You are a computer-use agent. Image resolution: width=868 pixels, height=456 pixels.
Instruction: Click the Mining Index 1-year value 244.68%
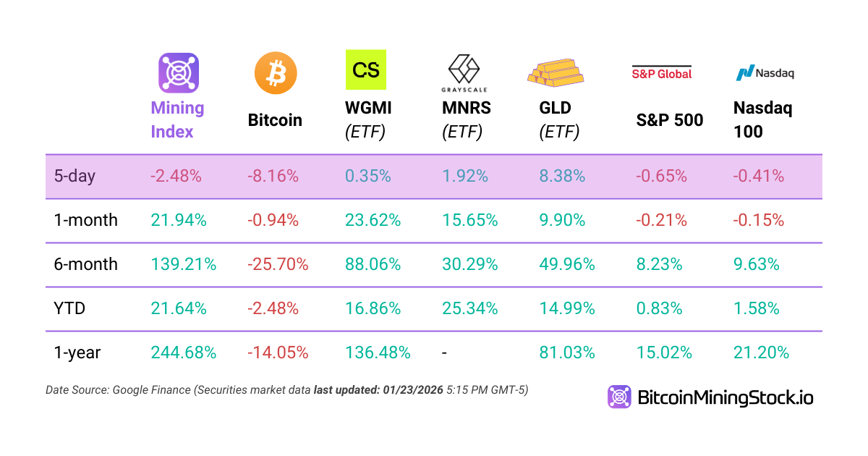(x=184, y=352)
